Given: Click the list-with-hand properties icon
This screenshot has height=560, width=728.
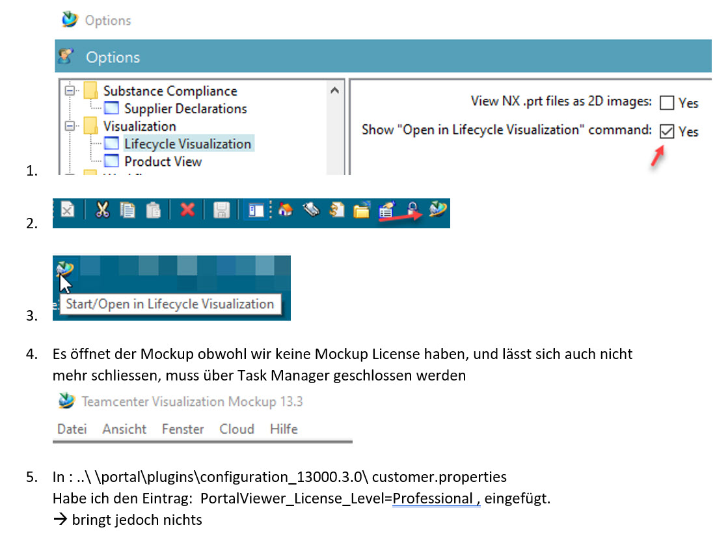Looking at the screenshot, I should click(x=386, y=210).
